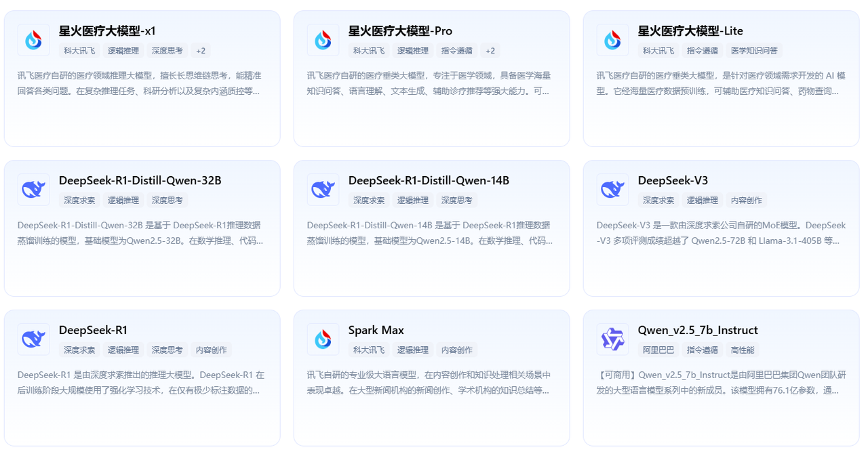The image size is (868, 456).
Task: Open the Spark Max model title
Action: (376, 331)
